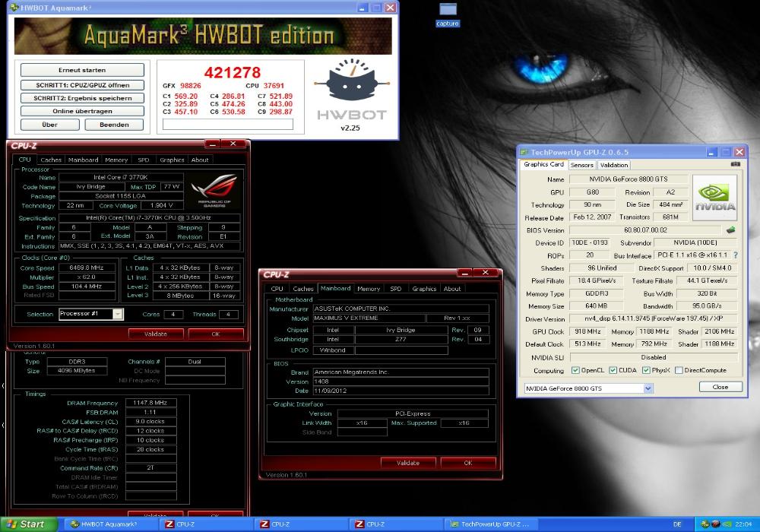Click the HWBOT robot mascot logo
Screen dimensions: 760x532
tap(351, 80)
